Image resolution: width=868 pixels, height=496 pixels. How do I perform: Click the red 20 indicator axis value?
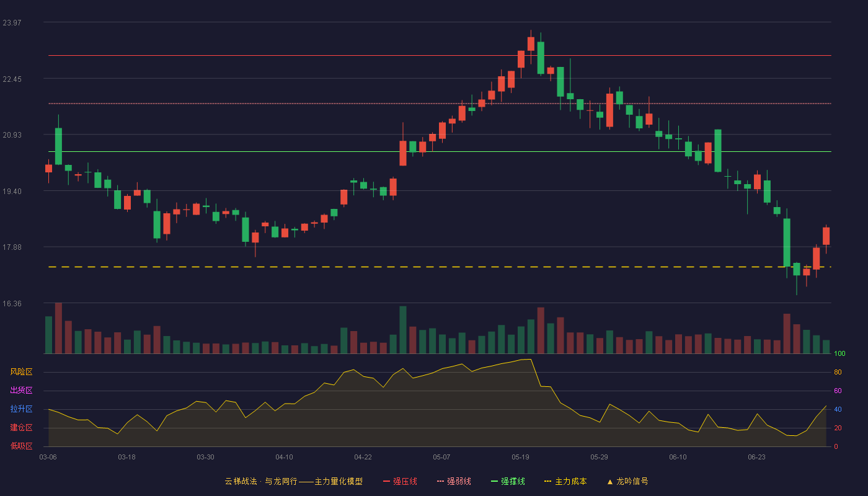(838, 428)
